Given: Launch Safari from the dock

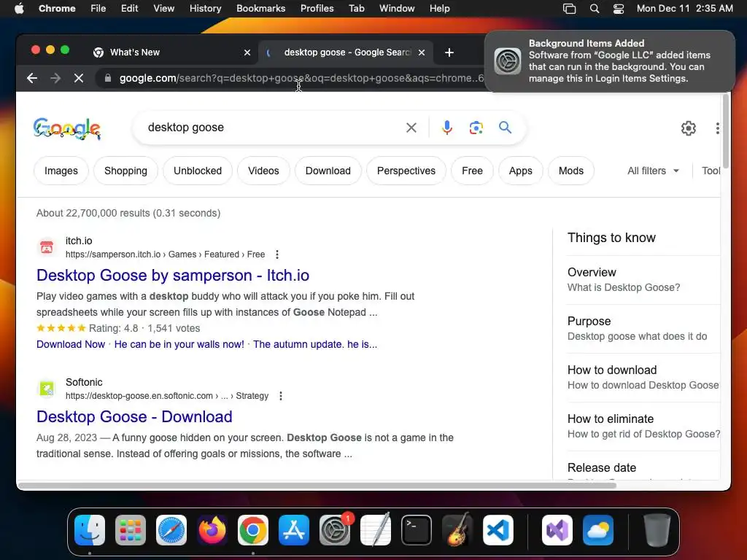Looking at the screenshot, I should (x=171, y=530).
